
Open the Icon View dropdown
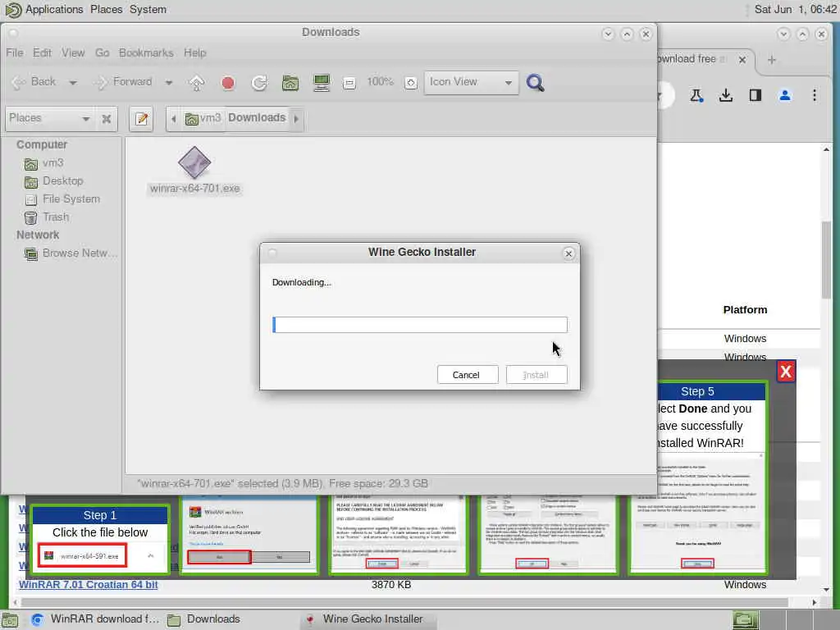[472, 83]
